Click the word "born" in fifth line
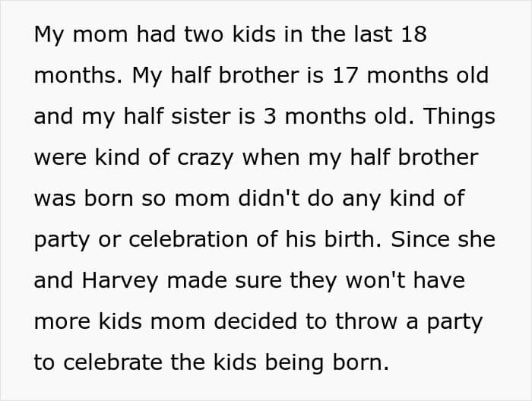Viewport: 532px width, 401px height. pos(108,198)
